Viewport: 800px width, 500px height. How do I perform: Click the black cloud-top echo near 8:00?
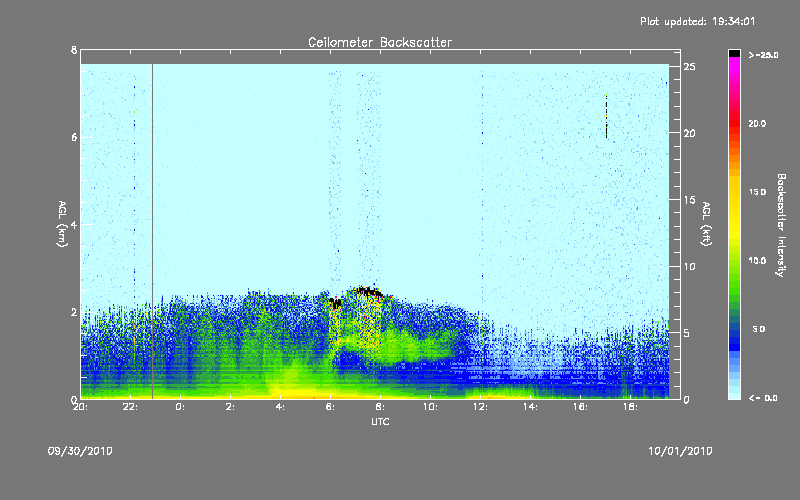[369, 292]
